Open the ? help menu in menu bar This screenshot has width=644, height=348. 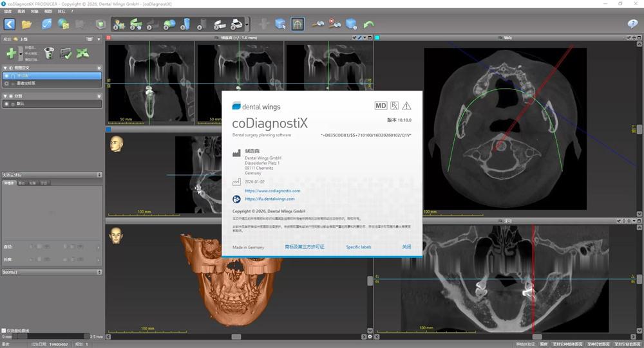tap(72, 12)
